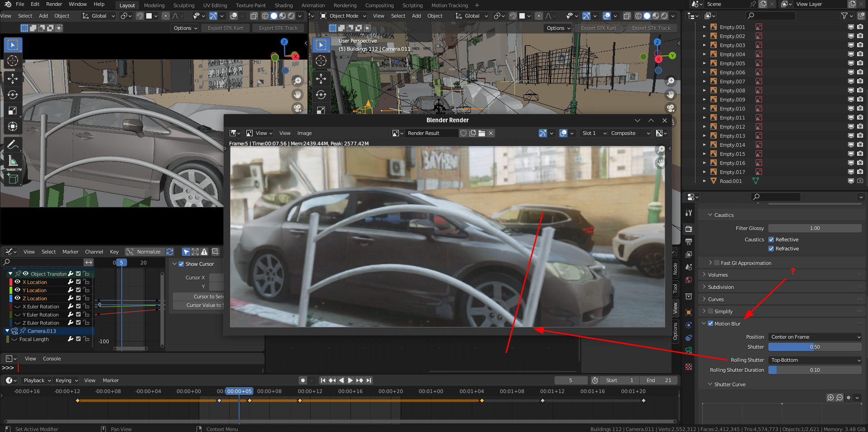Switch to the Shading workspace tab

pos(283,5)
